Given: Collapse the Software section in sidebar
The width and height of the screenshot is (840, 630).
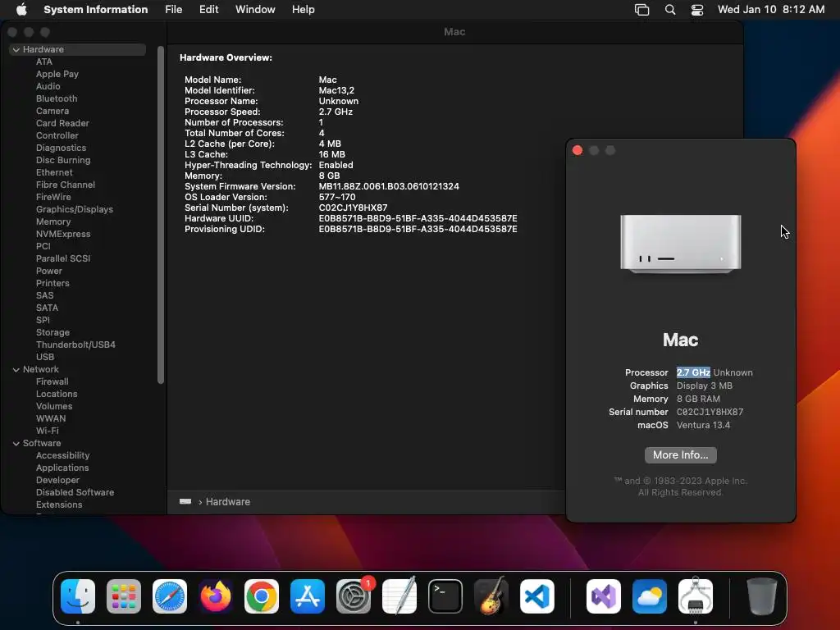Looking at the screenshot, I should pyautogui.click(x=16, y=444).
